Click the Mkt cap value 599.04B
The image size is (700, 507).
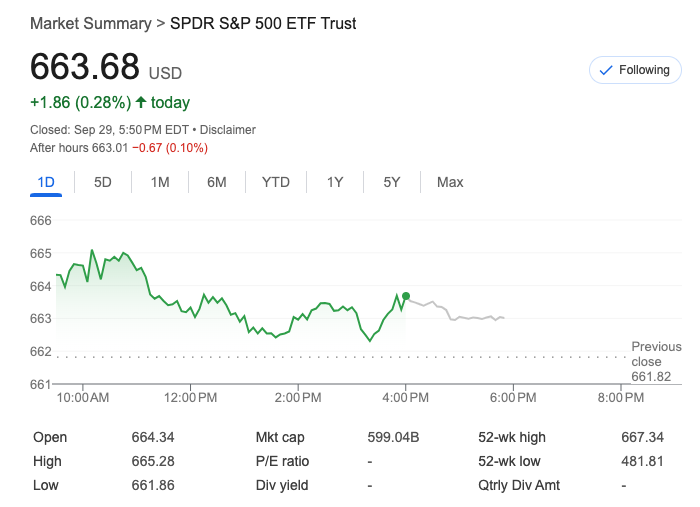[x=393, y=437]
